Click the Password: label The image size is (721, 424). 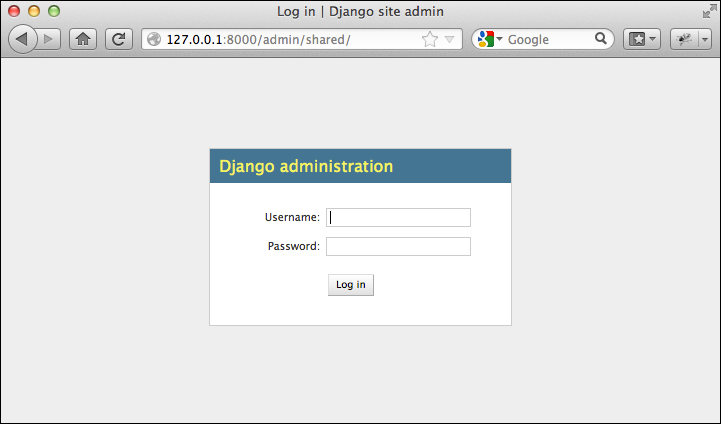point(294,246)
